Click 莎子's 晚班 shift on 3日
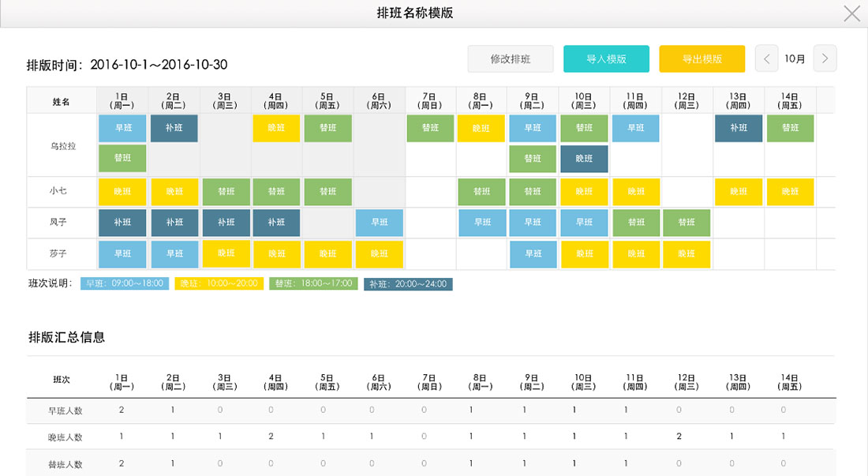Image resolution: width=868 pixels, height=476 pixels. (226, 253)
